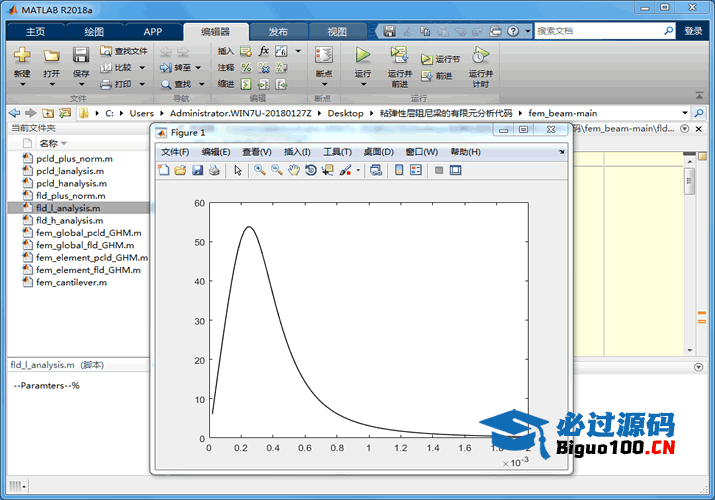Open Figure 1 Edit menu
Image resolution: width=715 pixels, height=500 pixels.
[216, 152]
